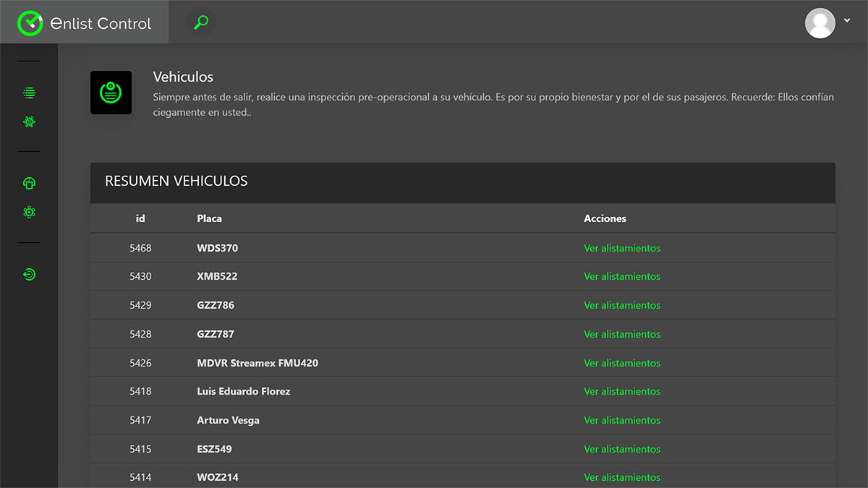
Task: Select the ESZ549 plate row
Action: click(214, 449)
